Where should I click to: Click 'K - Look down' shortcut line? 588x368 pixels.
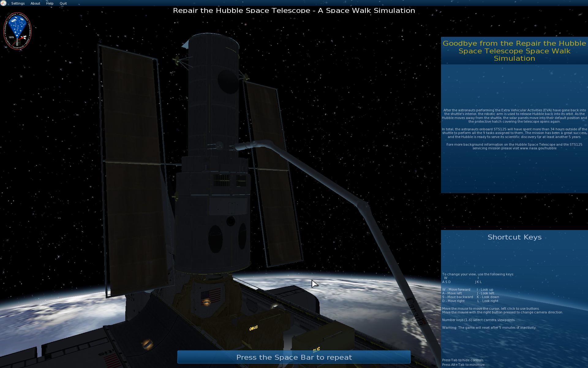(x=488, y=297)
